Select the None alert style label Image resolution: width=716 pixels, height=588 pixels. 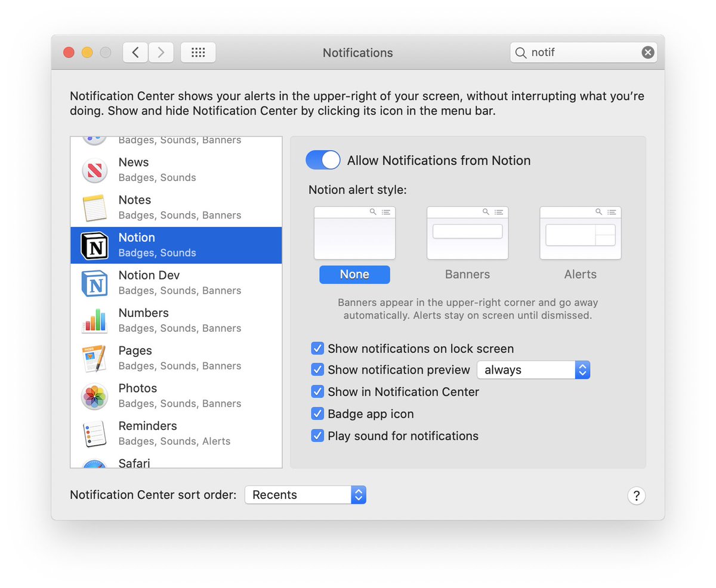coord(354,275)
